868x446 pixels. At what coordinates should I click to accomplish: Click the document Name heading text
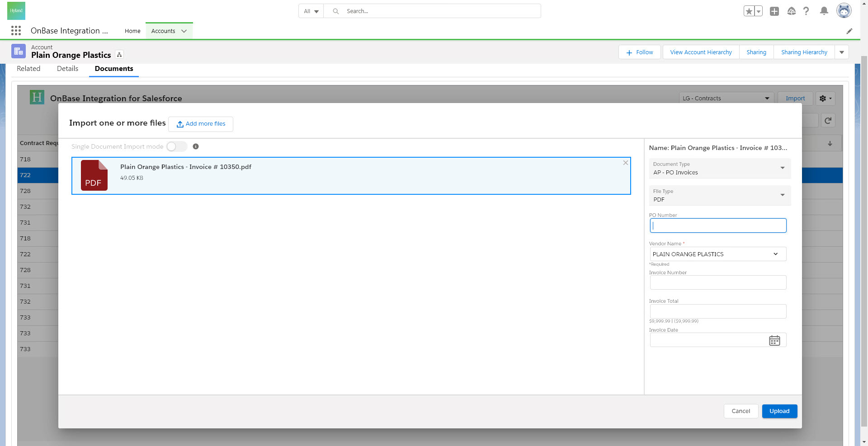coord(718,148)
